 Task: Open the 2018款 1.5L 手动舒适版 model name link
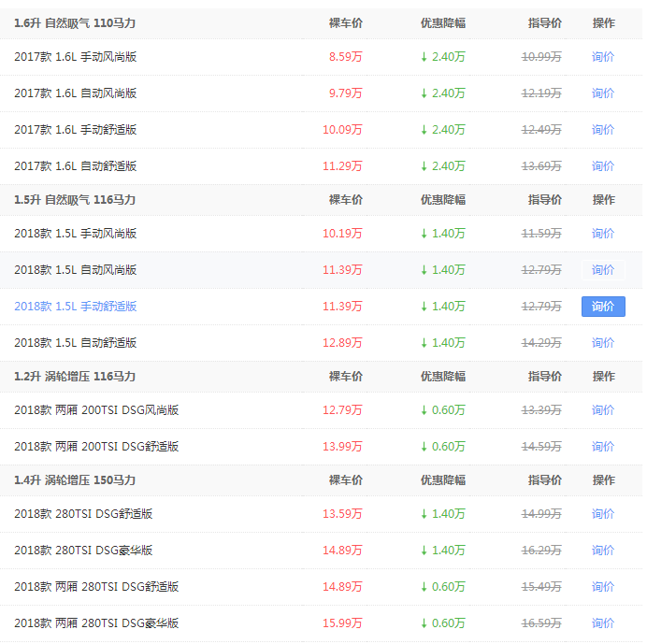pyautogui.click(x=76, y=307)
